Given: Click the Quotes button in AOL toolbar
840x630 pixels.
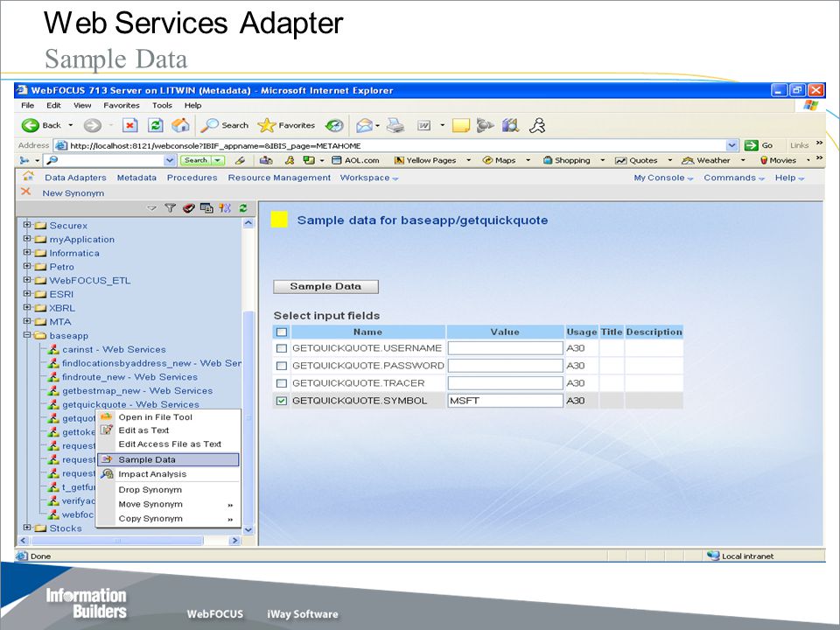Looking at the screenshot, I should pyautogui.click(x=636, y=160).
